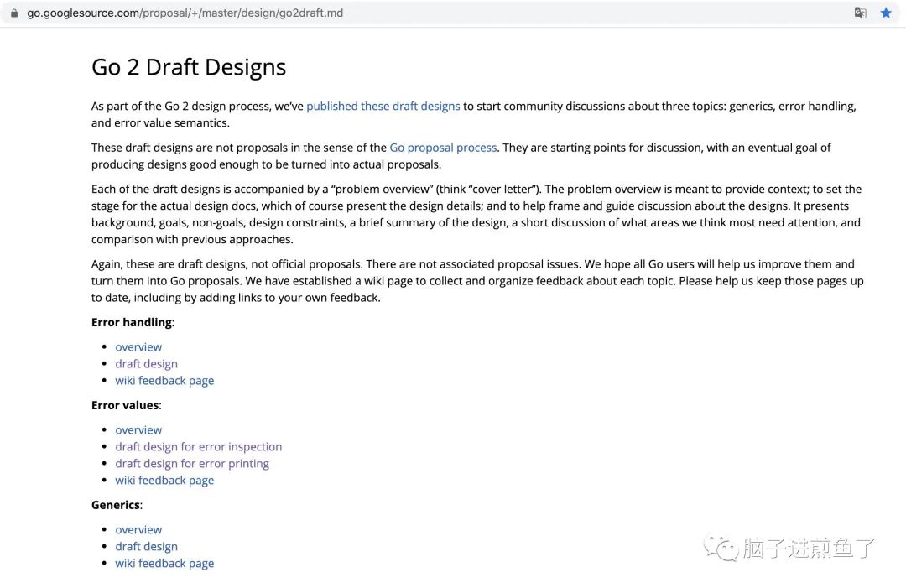
Task: Open overview under Error handling
Action: pos(138,347)
